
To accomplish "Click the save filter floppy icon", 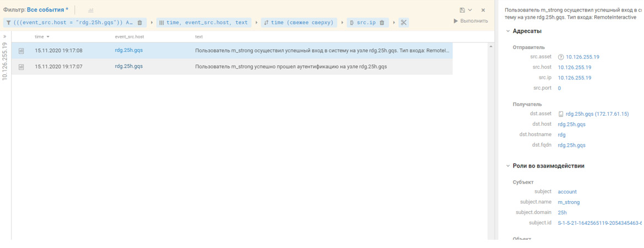I will pos(463,10).
